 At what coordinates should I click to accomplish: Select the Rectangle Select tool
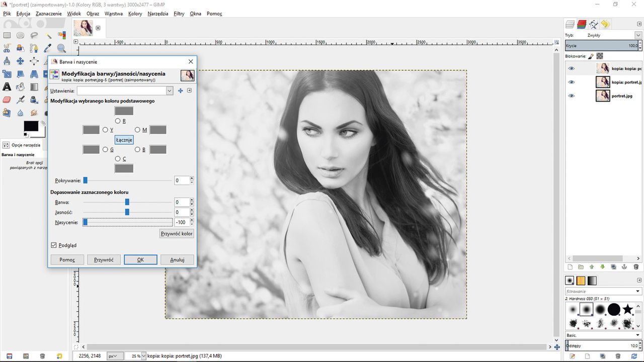click(x=7, y=35)
